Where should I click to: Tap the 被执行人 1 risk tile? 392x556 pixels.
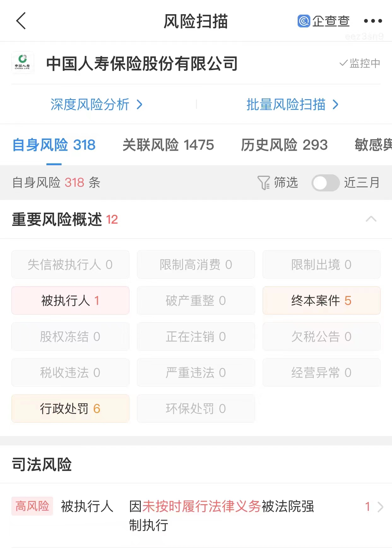(x=70, y=300)
